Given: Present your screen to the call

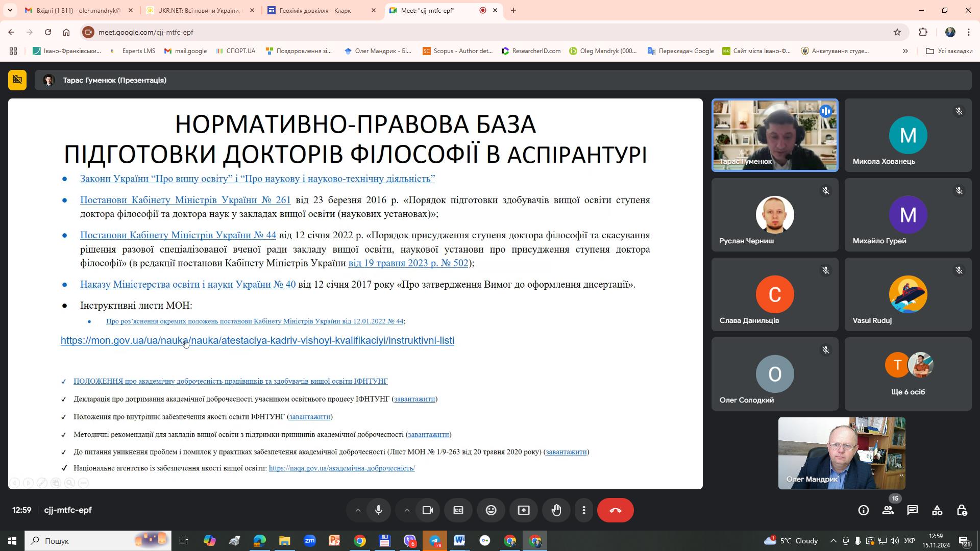Looking at the screenshot, I should click(524, 510).
